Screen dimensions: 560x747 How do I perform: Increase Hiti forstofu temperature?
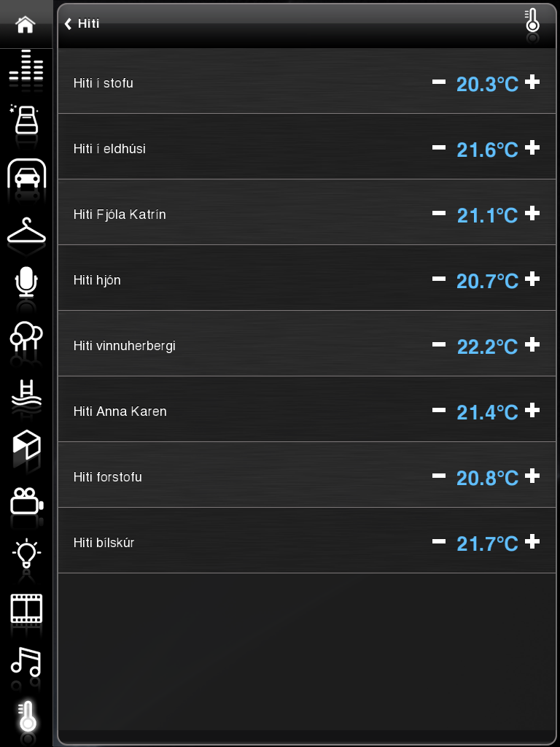[x=532, y=476]
